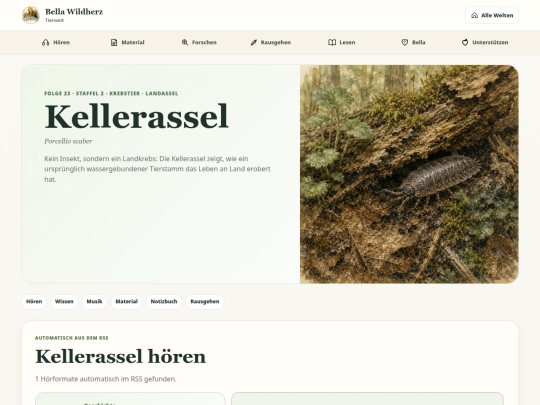Click the home icon in Alle Welten
This screenshot has width=540, height=405.
475,15
